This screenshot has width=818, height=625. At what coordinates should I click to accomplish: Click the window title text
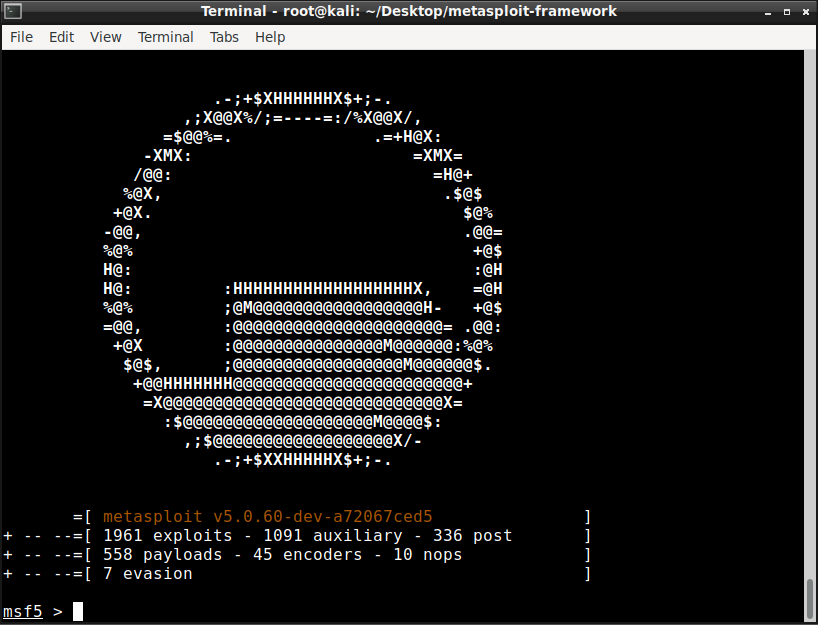(x=409, y=11)
